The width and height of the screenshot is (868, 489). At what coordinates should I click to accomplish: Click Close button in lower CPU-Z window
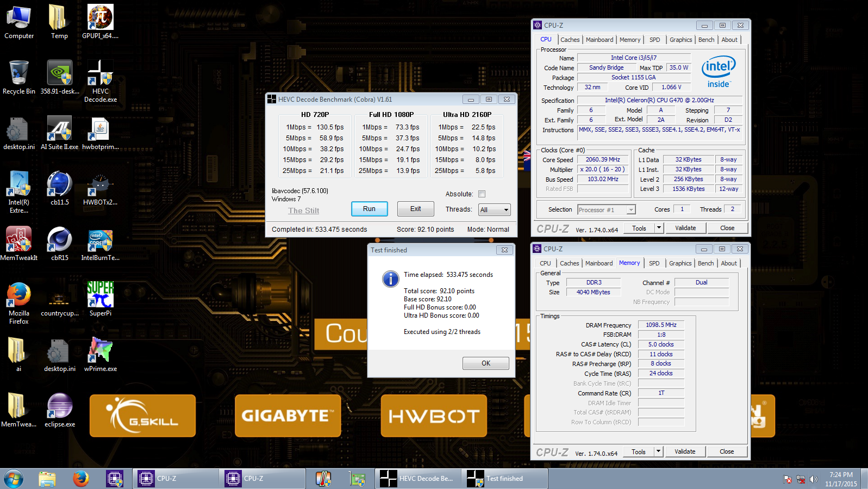click(x=727, y=451)
